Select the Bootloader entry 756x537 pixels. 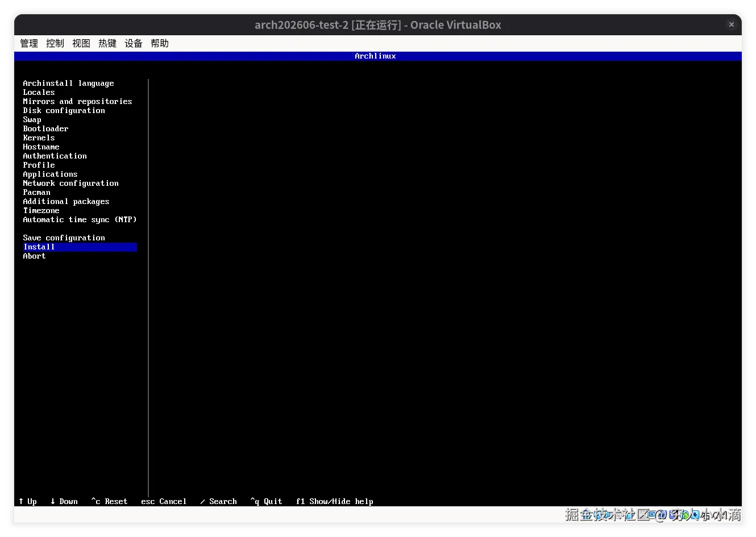coord(45,129)
